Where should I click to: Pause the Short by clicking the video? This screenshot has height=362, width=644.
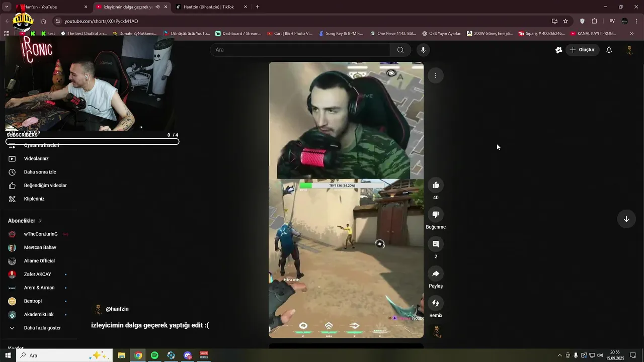[x=346, y=200]
